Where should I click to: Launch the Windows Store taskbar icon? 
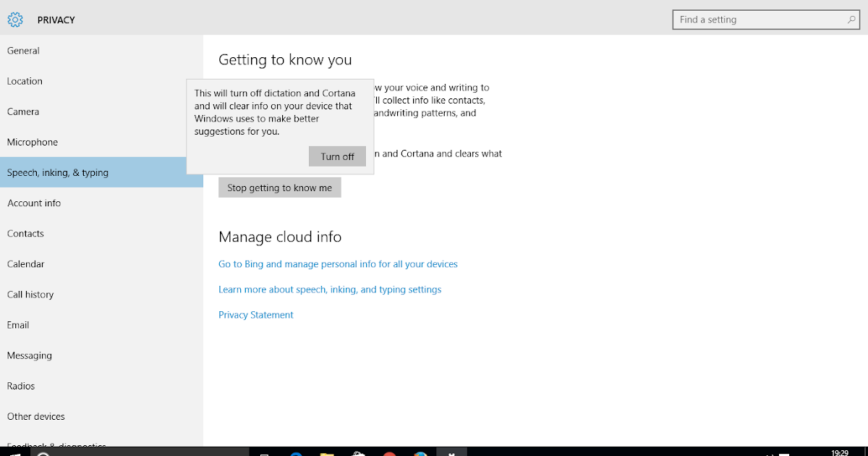358,452
